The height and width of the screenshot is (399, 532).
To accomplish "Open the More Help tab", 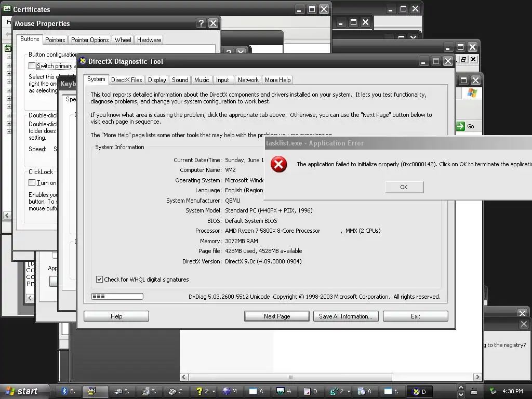I will [x=277, y=79].
